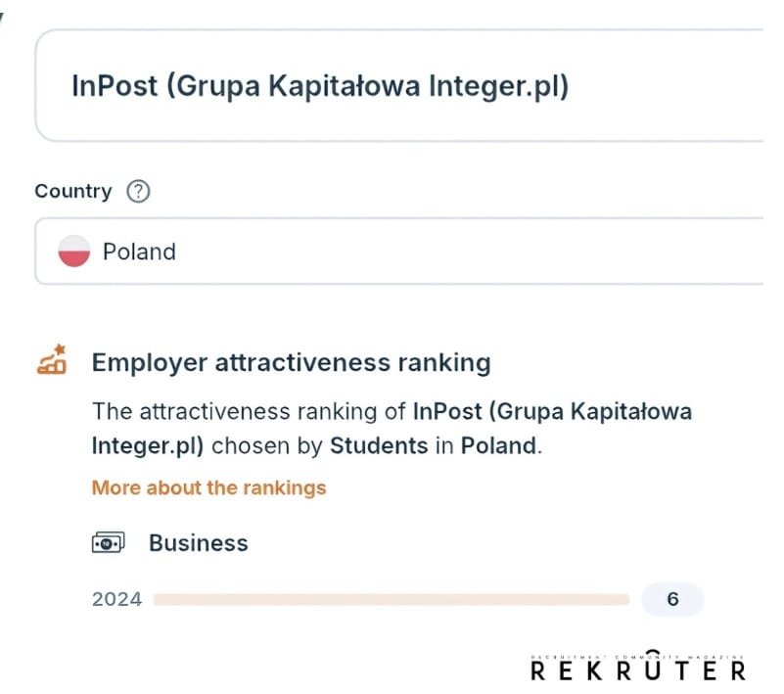Open the More about the rankings link
Viewport: 784px width, 694px height.
point(208,487)
